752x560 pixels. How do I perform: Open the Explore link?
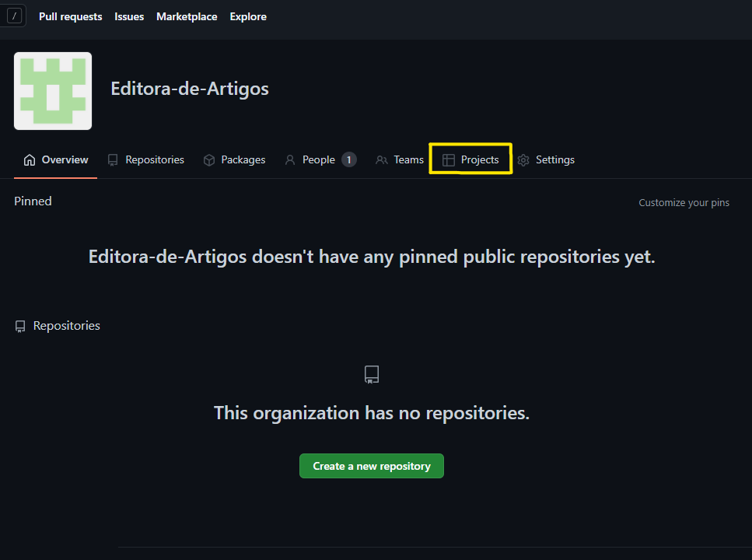coord(248,17)
